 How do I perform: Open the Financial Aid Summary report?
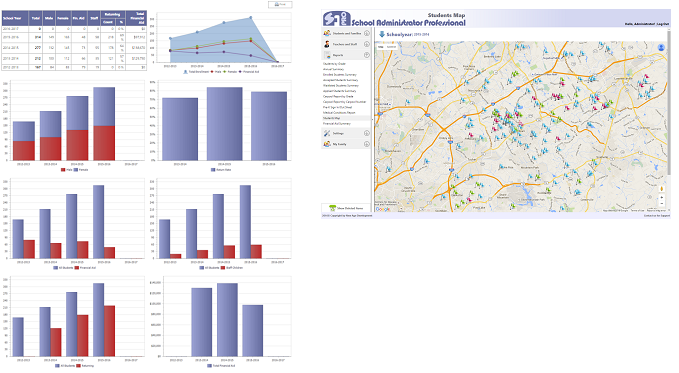337,123
